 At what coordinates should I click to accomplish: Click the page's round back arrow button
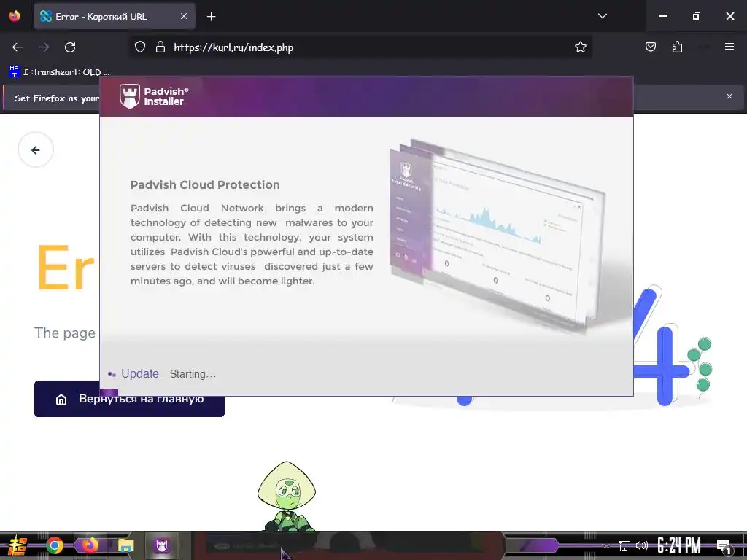click(x=36, y=150)
